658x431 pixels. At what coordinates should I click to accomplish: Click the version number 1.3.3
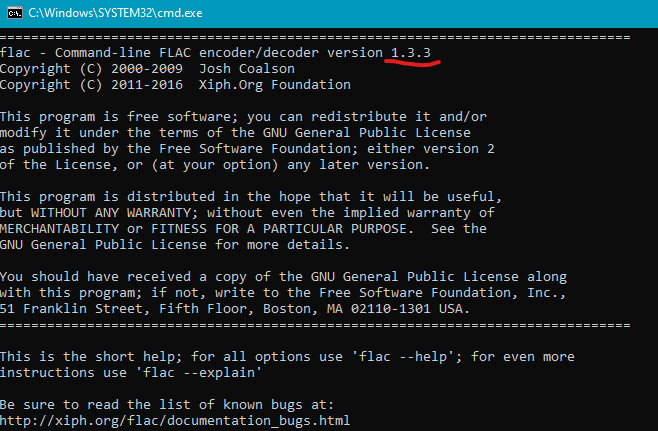(x=411, y=52)
